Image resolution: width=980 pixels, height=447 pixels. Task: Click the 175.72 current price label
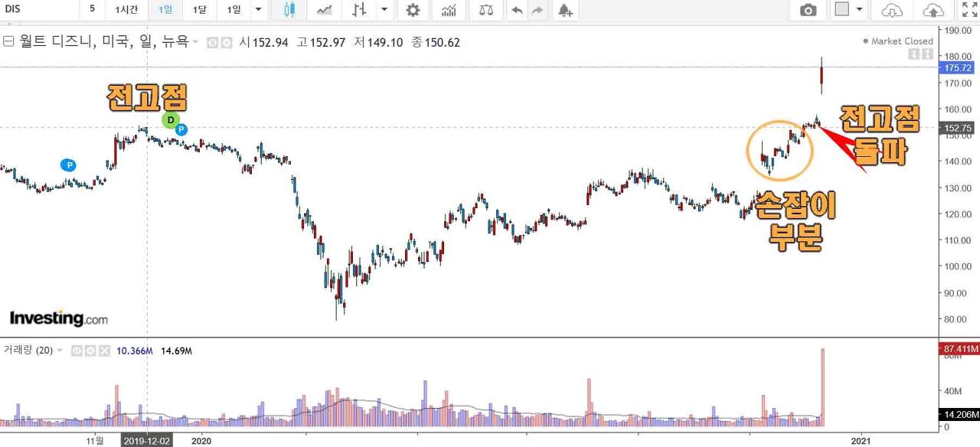(x=958, y=67)
